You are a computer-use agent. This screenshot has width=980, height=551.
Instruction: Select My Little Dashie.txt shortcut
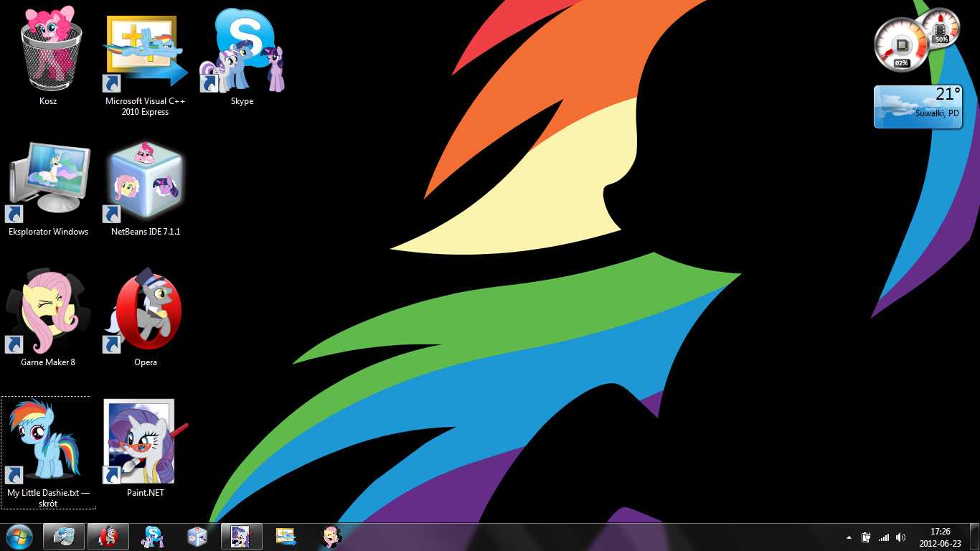[47, 443]
